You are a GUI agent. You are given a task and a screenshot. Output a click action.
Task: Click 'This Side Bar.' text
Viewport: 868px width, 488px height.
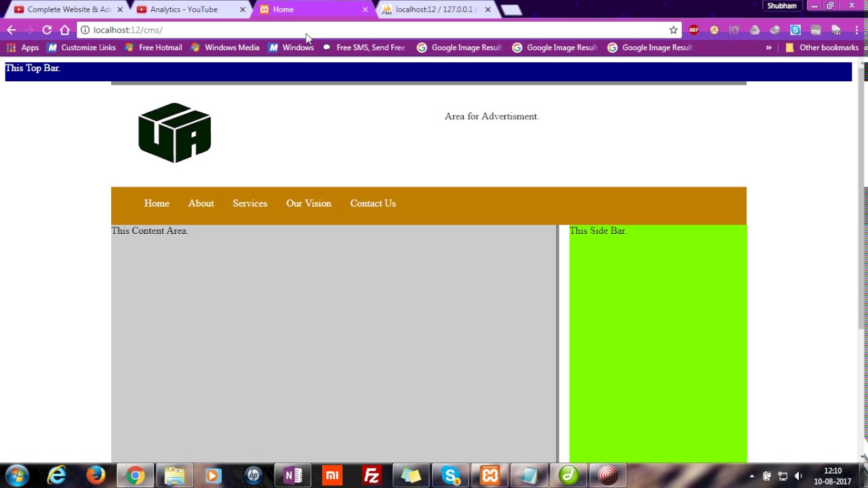point(598,231)
